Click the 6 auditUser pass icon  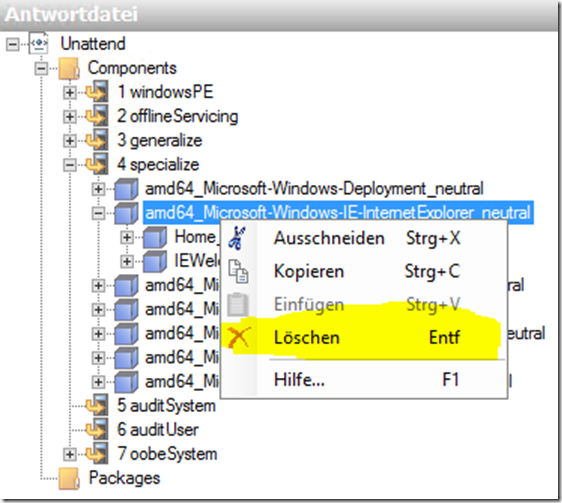click(x=96, y=429)
